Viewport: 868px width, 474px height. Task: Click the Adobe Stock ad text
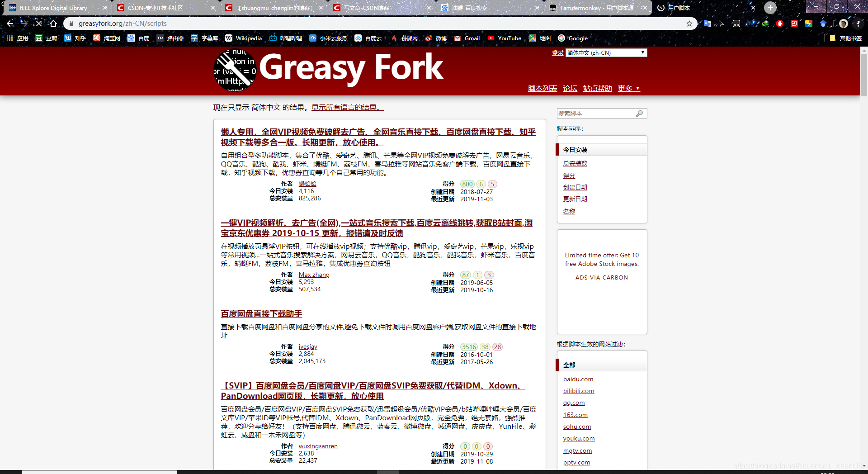pyautogui.click(x=602, y=260)
